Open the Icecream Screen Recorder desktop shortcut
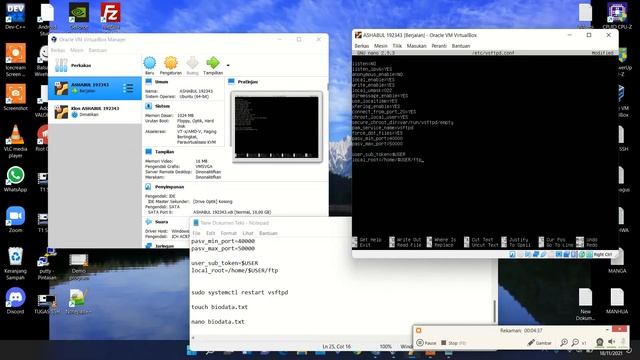This screenshot has height=360, width=640. [16, 60]
